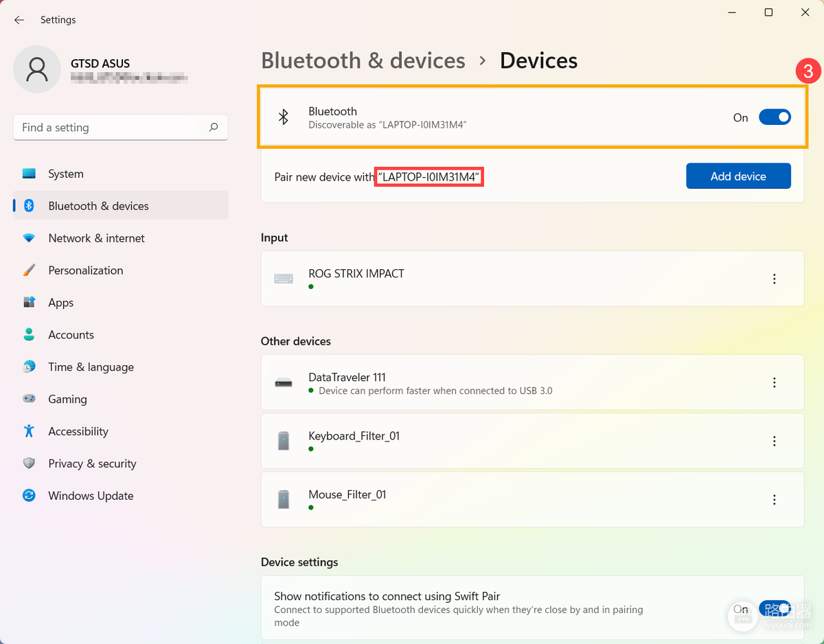This screenshot has width=824, height=644.
Task: Click Bluetooth & devices breadcrumb heading
Action: 363,60
